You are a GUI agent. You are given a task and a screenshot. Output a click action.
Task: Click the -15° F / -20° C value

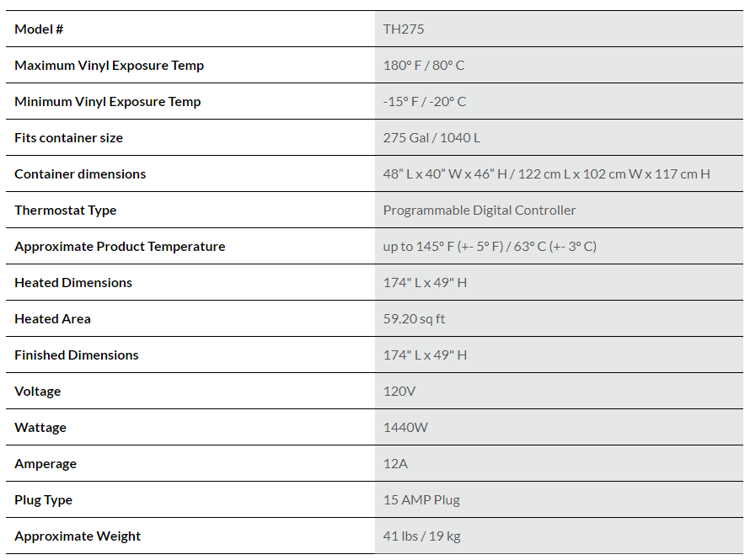[424, 102]
